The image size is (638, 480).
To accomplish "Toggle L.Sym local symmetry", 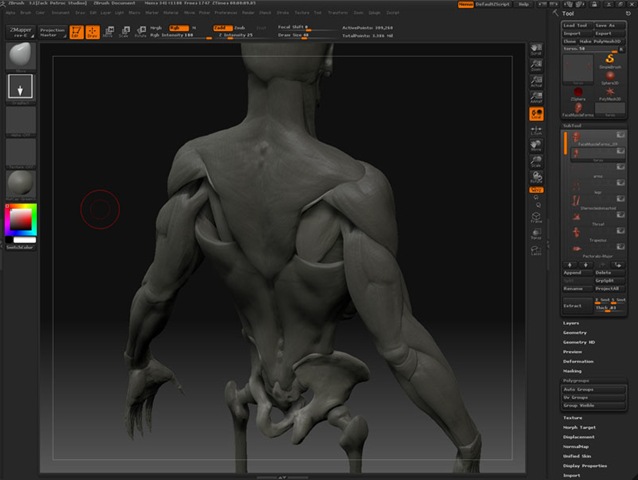I will coord(536,130).
